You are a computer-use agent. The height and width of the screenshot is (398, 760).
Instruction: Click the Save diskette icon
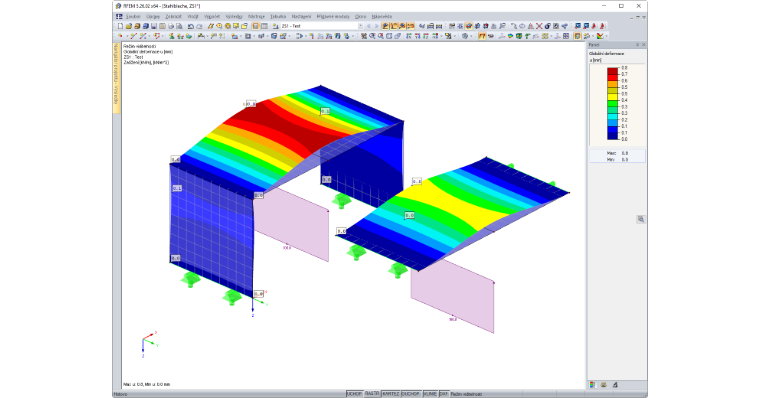tap(154, 26)
